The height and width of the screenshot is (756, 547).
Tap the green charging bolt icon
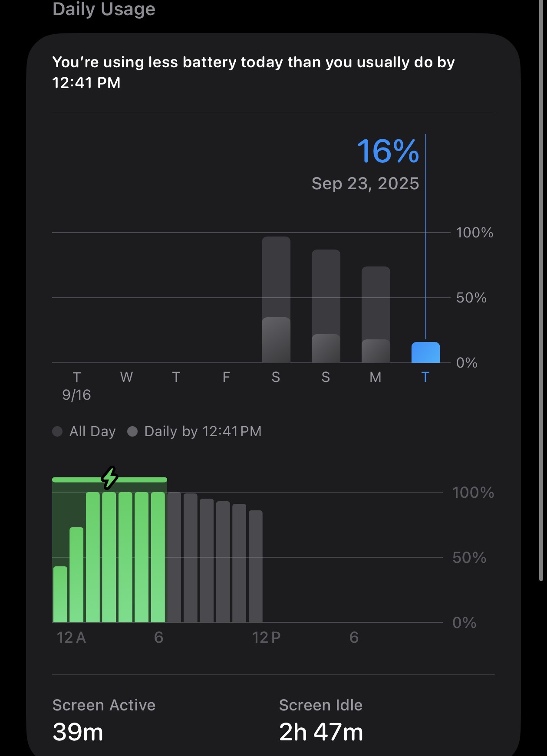coord(110,478)
